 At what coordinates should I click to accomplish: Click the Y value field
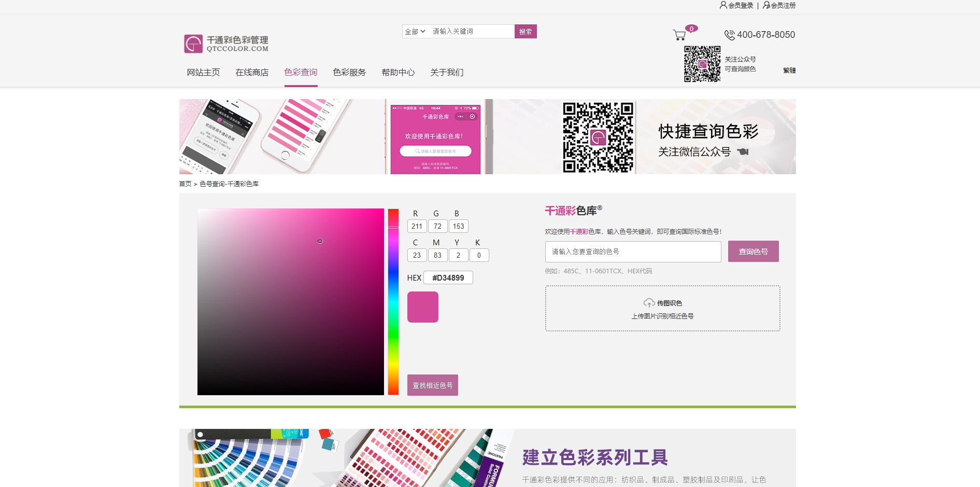(x=458, y=255)
